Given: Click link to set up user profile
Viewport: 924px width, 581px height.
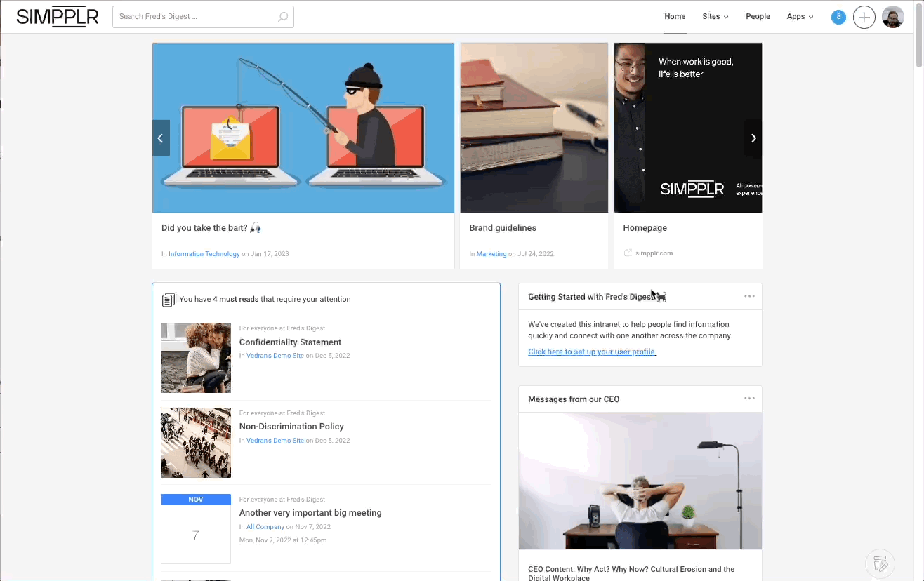Looking at the screenshot, I should point(592,352).
